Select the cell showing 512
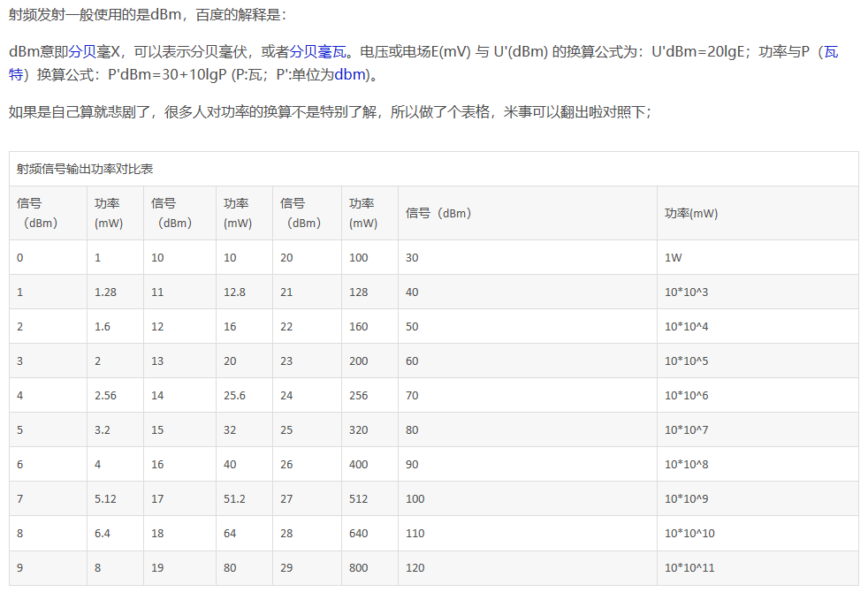868x615 pixels. pos(361,498)
